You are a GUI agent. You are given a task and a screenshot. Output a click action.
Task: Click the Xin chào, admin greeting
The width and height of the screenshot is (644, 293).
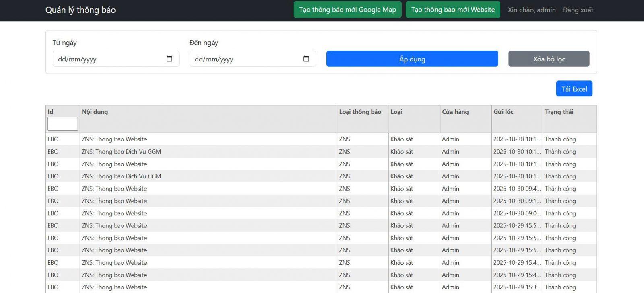click(x=531, y=10)
